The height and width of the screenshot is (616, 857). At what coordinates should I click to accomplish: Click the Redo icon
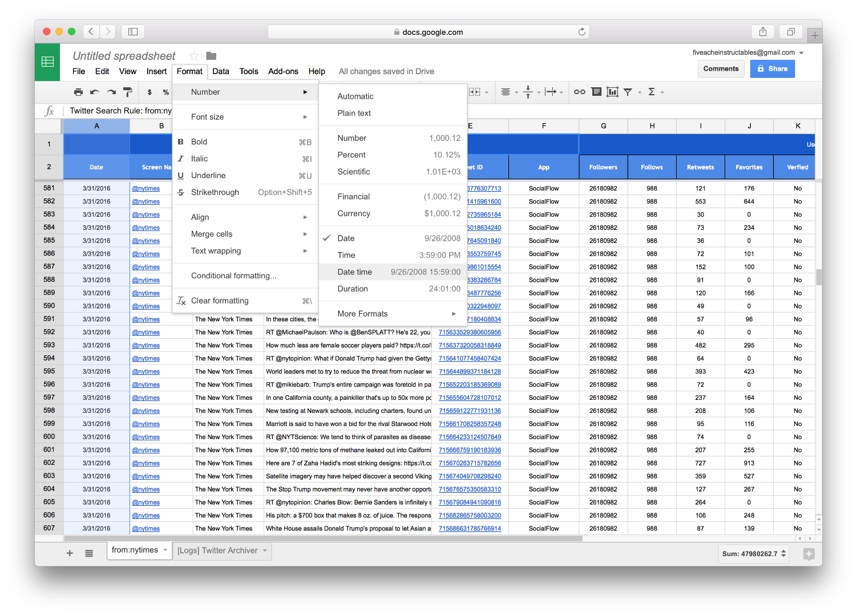click(111, 92)
